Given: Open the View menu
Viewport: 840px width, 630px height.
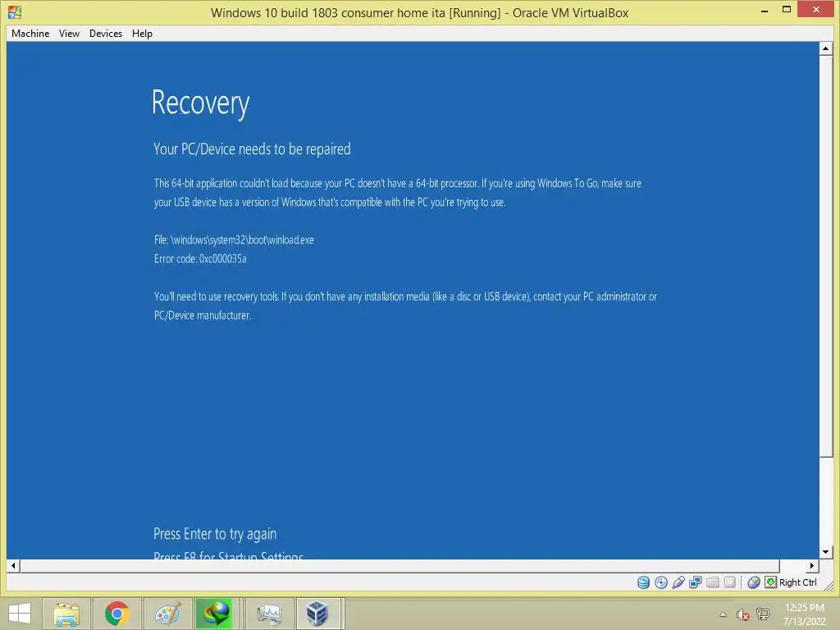Looking at the screenshot, I should (x=69, y=33).
